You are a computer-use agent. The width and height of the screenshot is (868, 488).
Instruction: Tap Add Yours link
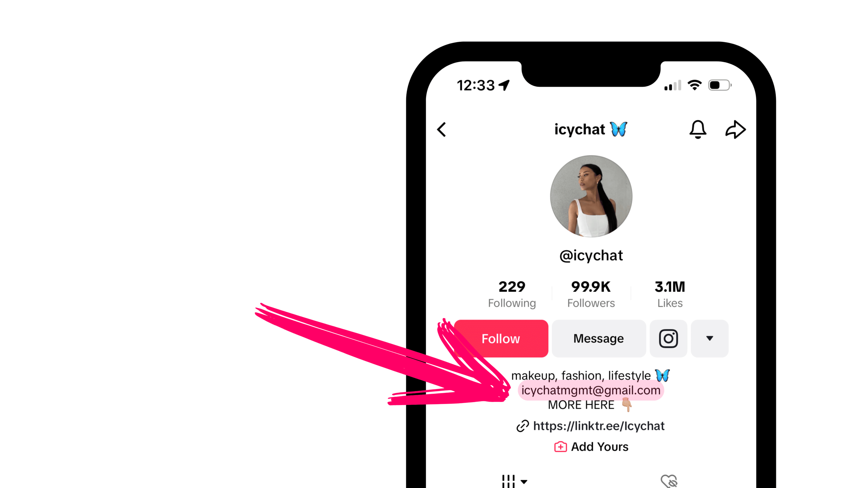pos(591,446)
